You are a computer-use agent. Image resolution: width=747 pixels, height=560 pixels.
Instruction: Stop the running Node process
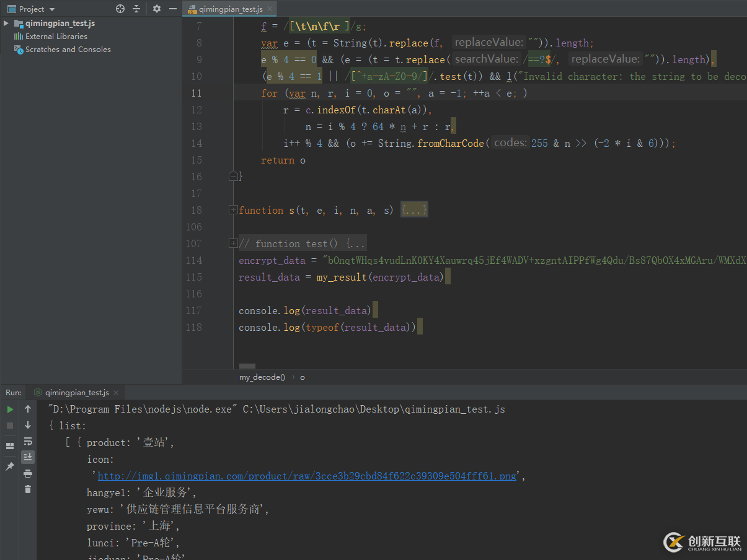tap(9, 425)
